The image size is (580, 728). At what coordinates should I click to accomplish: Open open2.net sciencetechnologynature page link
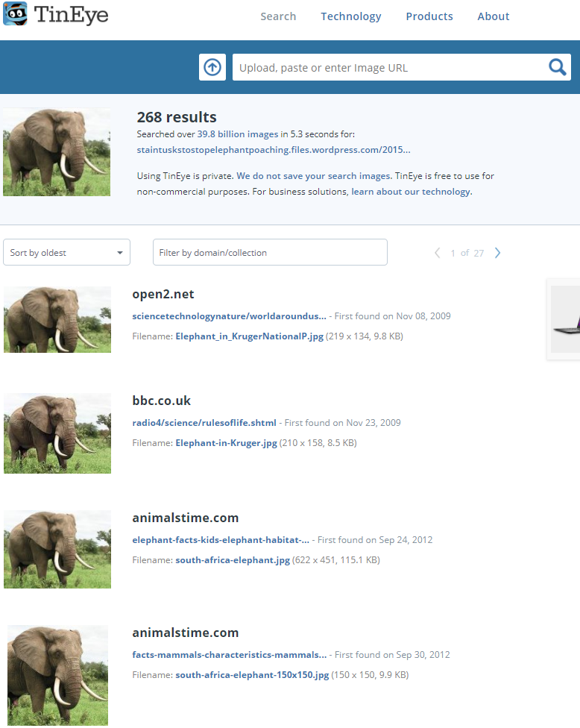pos(229,316)
